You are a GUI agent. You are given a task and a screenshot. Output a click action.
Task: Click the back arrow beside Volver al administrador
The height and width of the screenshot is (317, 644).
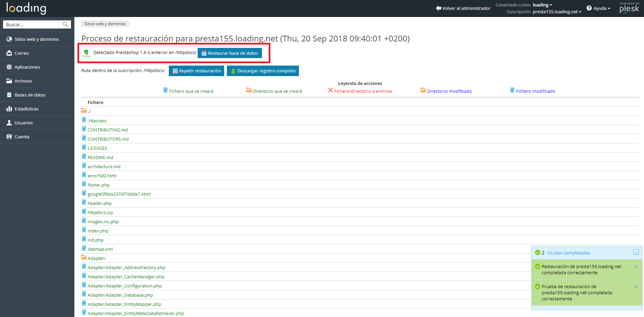coord(439,8)
